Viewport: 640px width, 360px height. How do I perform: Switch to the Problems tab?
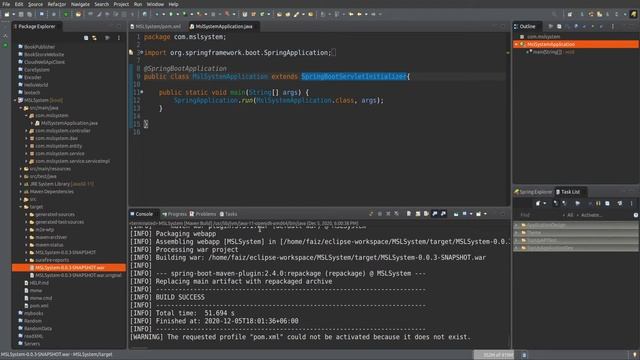(x=203, y=214)
